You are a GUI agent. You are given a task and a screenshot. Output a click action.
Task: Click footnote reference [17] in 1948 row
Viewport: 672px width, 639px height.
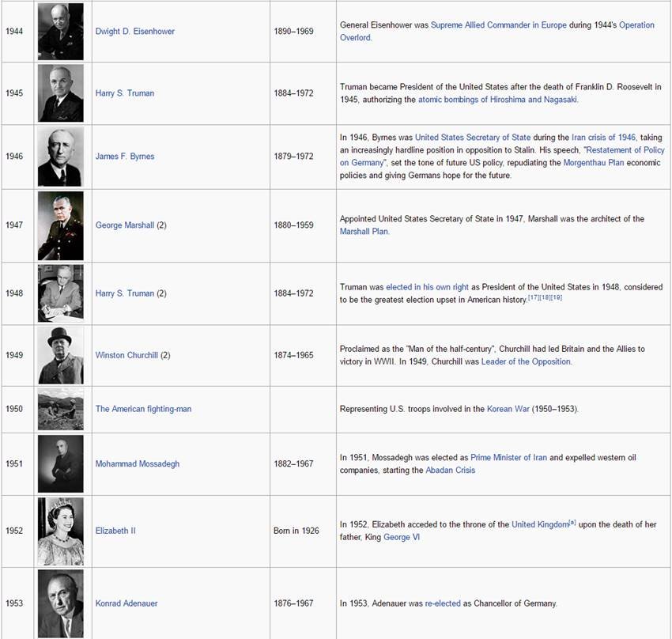[x=533, y=297]
